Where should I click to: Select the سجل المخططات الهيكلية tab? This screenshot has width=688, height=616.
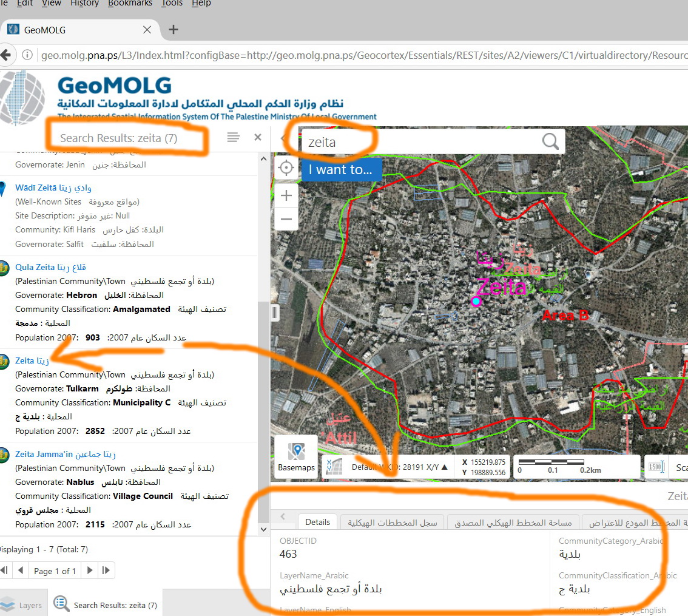(393, 523)
